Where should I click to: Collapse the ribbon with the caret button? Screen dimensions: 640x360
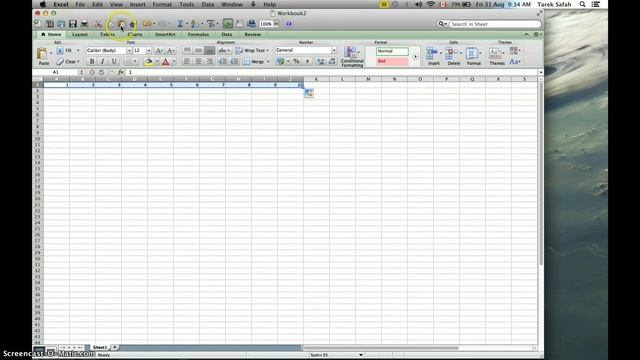click(x=527, y=35)
